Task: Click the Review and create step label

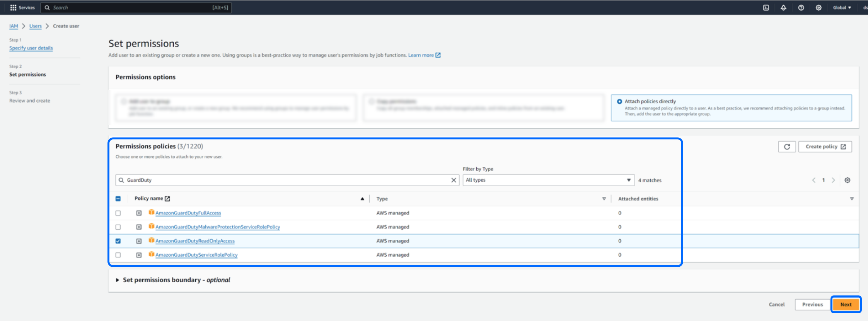Action: [x=30, y=101]
